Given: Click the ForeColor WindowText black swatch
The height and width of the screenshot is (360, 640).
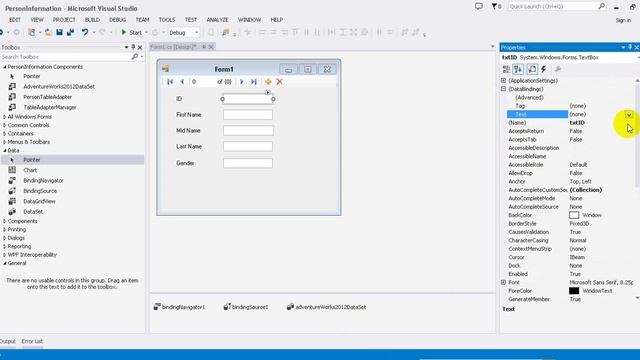Looking at the screenshot, I should tap(574, 291).
